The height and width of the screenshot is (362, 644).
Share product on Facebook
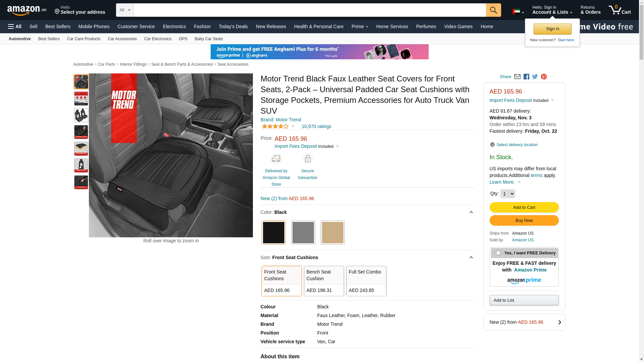coord(526,77)
